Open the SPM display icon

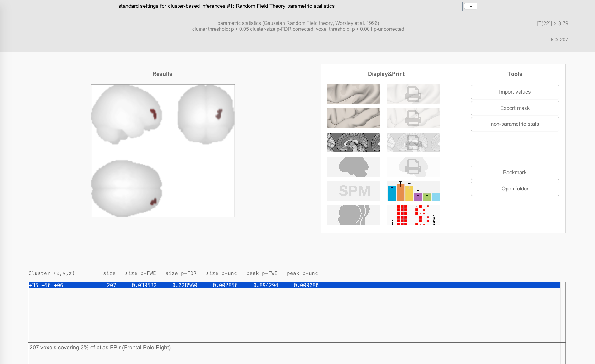pos(353,191)
